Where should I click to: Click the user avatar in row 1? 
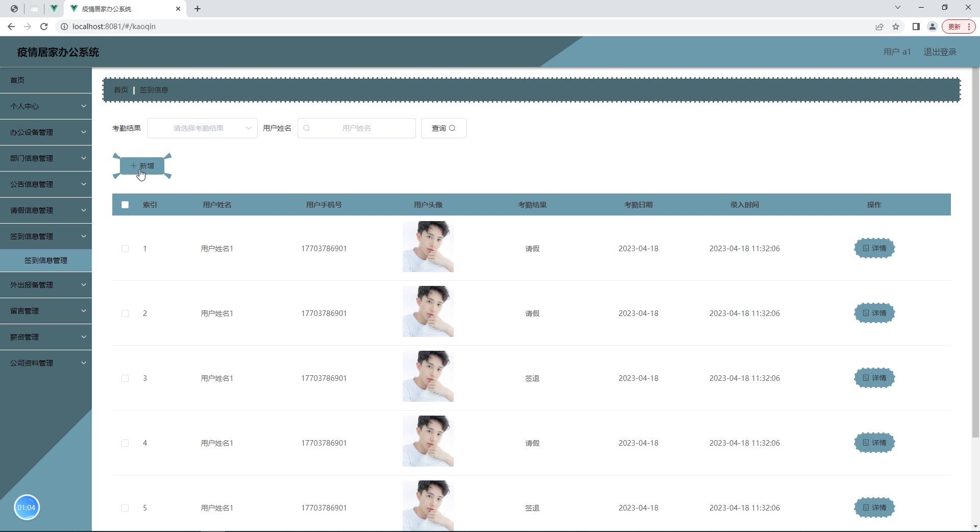tap(428, 247)
